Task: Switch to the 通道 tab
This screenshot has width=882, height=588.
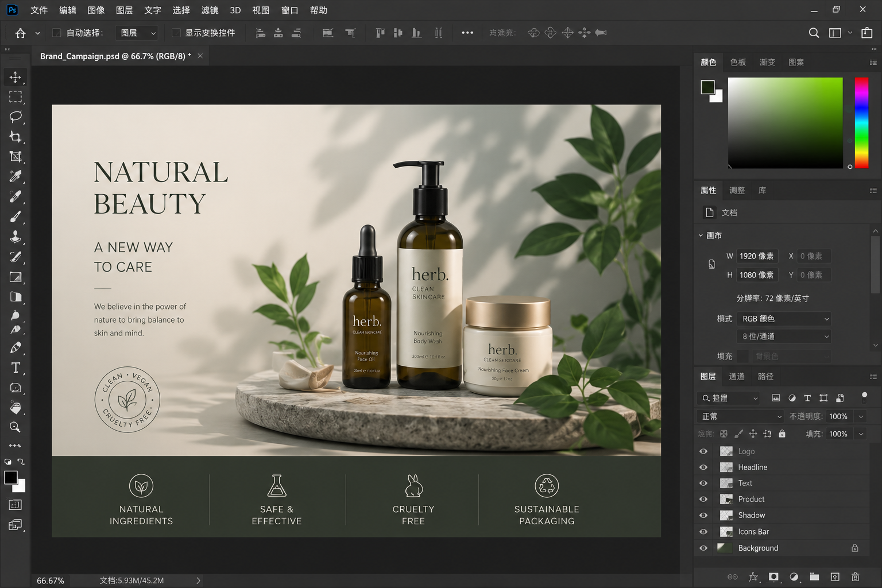Action: 737,377
